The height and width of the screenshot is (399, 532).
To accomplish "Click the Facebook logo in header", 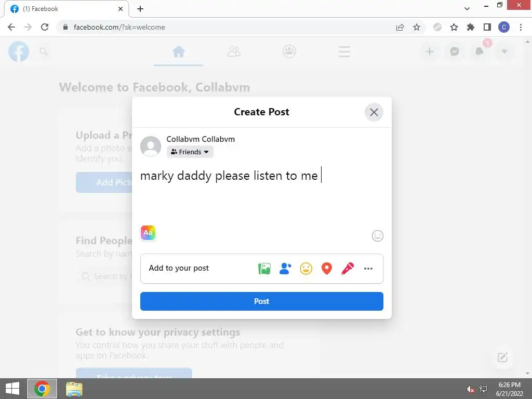I will pyautogui.click(x=19, y=51).
